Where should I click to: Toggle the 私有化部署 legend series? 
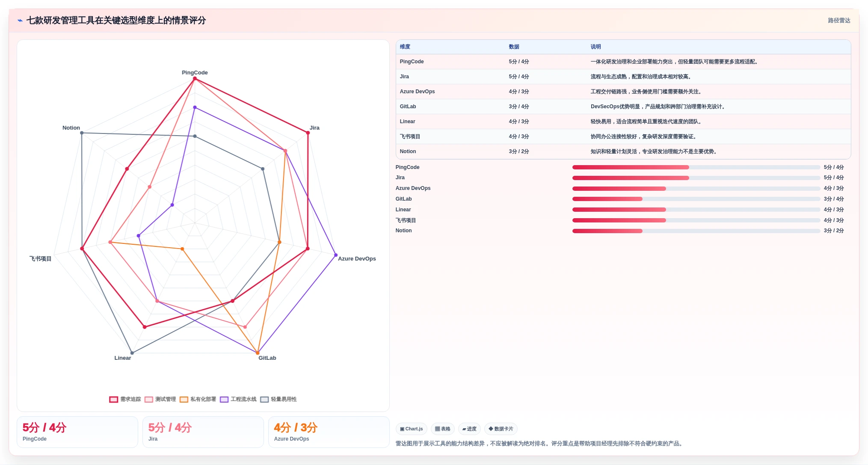[198, 399]
